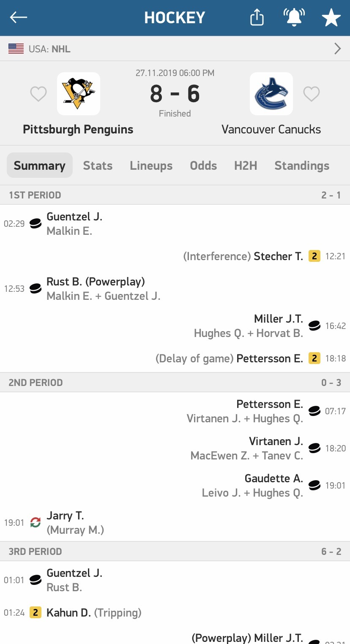Toggle the favorite star for this match
Viewport: 350px width, 644px height.
click(x=331, y=18)
